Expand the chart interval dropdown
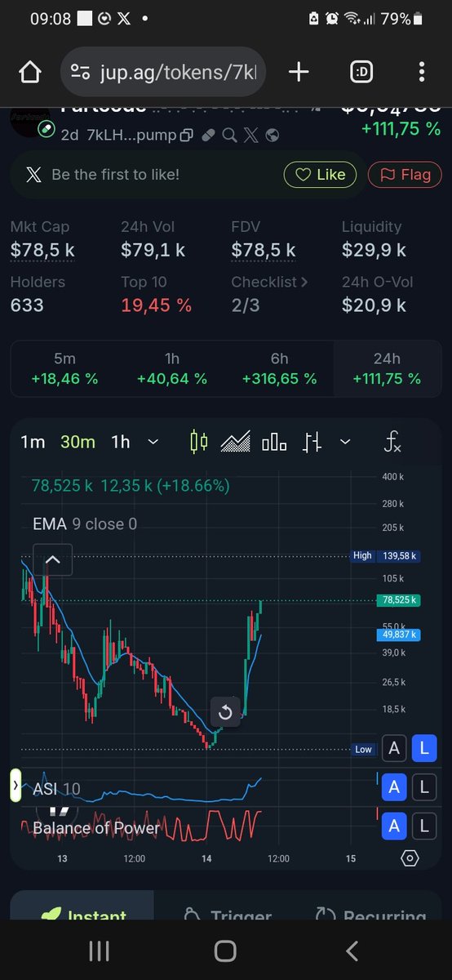The image size is (452, 980). point(153,442)
